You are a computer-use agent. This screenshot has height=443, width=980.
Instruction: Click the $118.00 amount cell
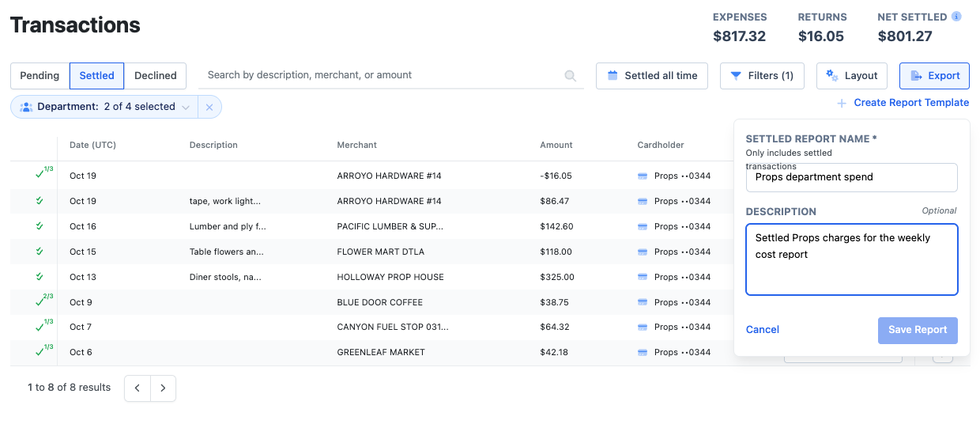tap(557, 252)
